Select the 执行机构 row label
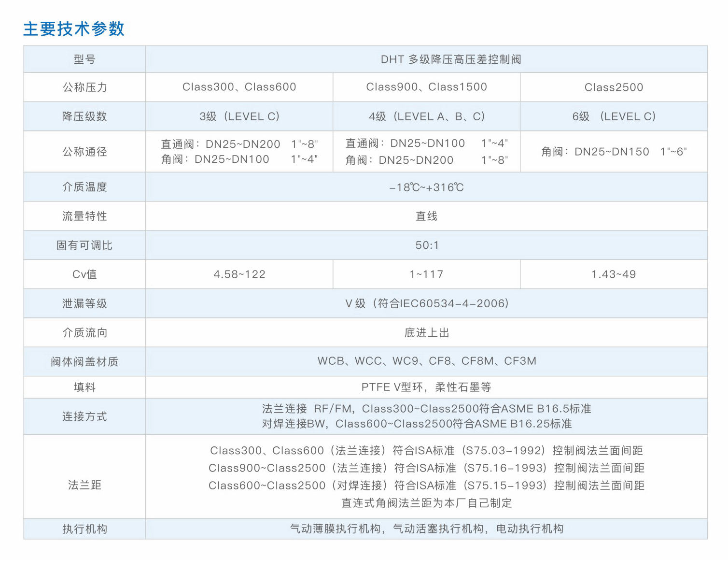This screenshot has width=728, height=572. tap(84, 529)
